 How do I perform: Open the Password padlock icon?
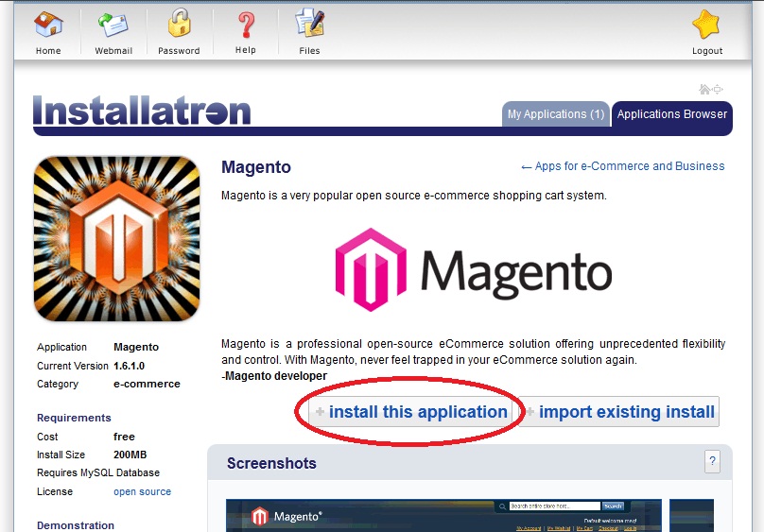(x=179, y=23)
